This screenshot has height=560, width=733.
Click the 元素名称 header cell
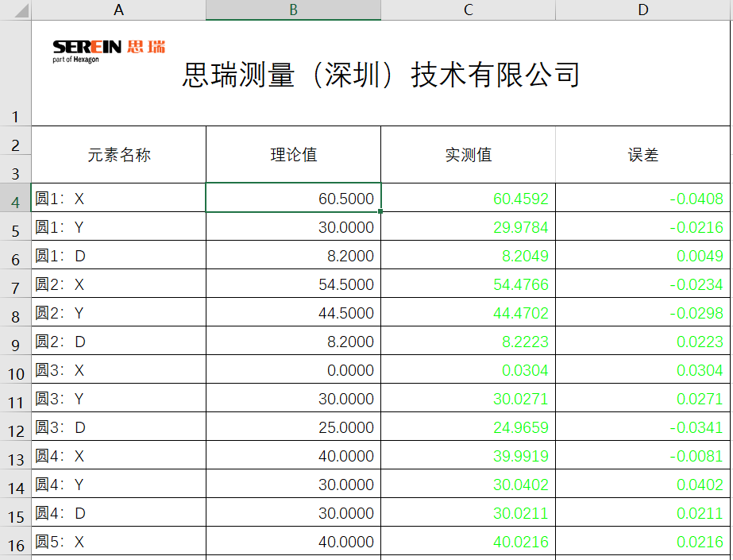[118, 156]
